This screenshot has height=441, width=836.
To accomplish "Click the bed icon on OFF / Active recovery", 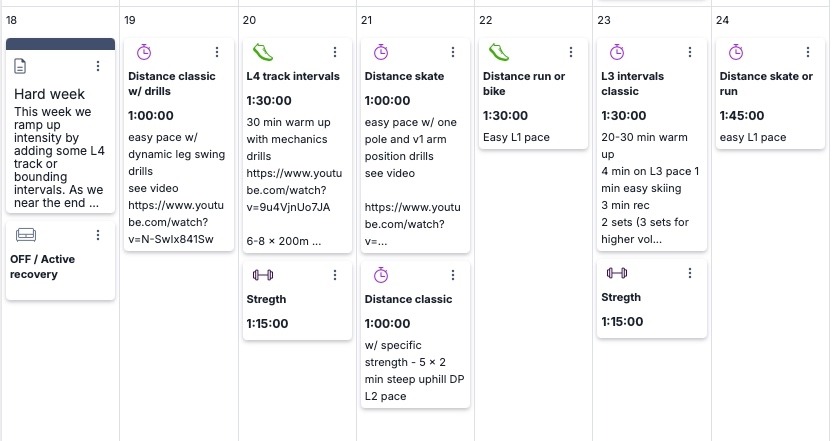I will click(26, 235).
